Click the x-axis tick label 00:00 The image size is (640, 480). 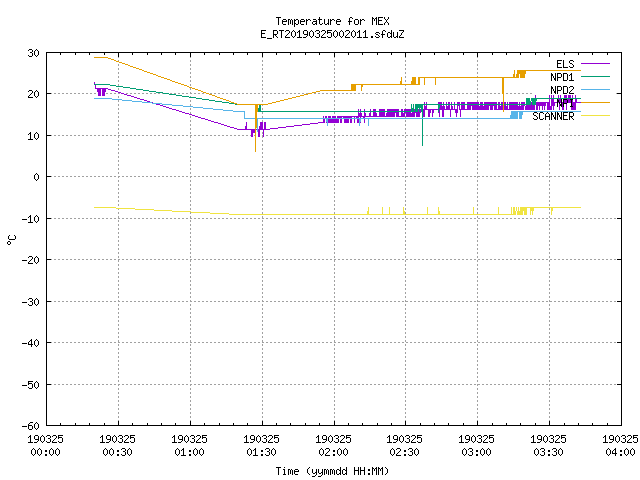click(x=45, y=452)
